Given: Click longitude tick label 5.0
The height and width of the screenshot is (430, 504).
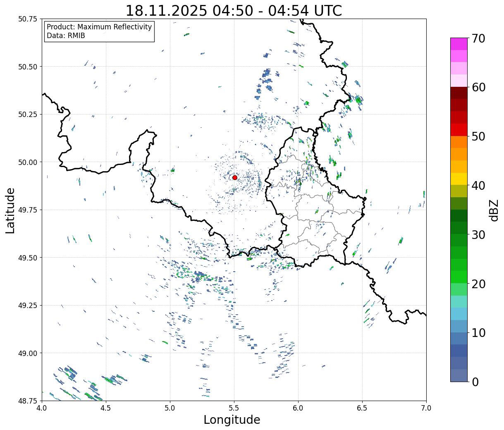Looking at the screenshot, I should (170, 408).
